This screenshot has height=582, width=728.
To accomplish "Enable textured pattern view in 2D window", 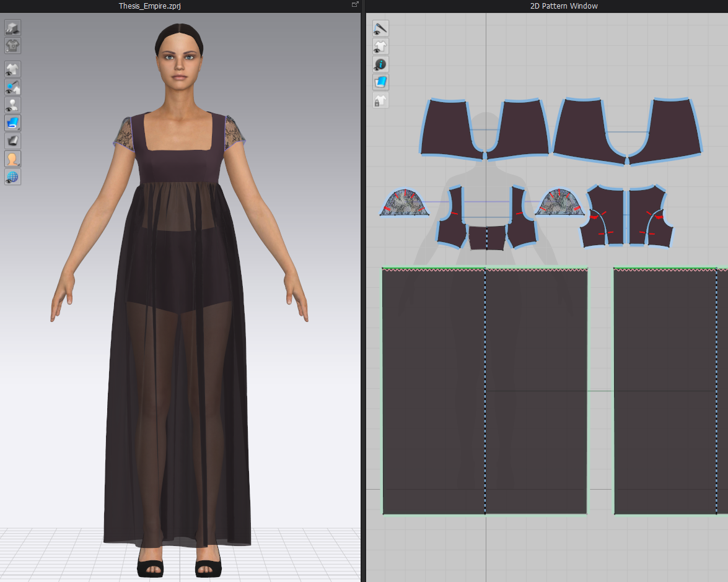I will pyautogui.click(x=380, y=82).
